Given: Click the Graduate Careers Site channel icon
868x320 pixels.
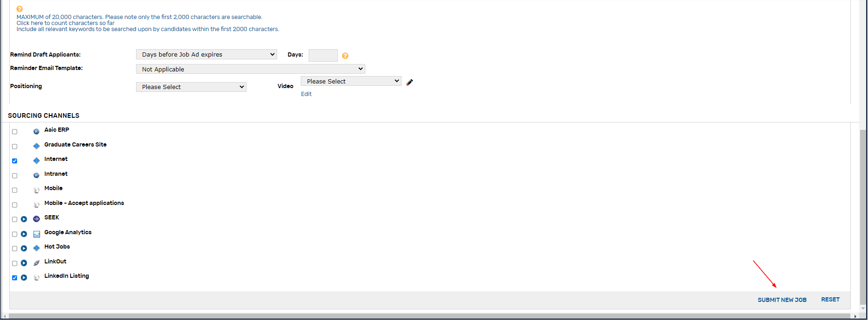Looking at the screenshot, I should click(x=36, y=146).
